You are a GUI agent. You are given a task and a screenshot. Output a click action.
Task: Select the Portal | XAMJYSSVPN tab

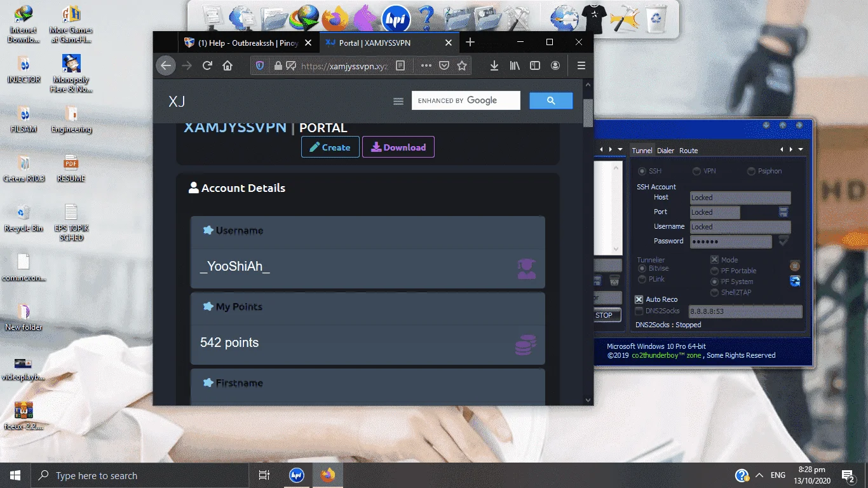(x=389, y=43)
